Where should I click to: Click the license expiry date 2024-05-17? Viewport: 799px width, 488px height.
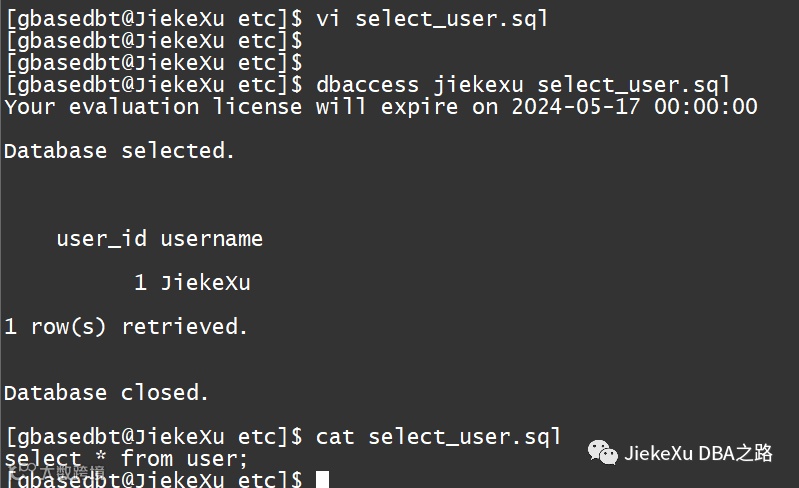[x=576, y=107]
